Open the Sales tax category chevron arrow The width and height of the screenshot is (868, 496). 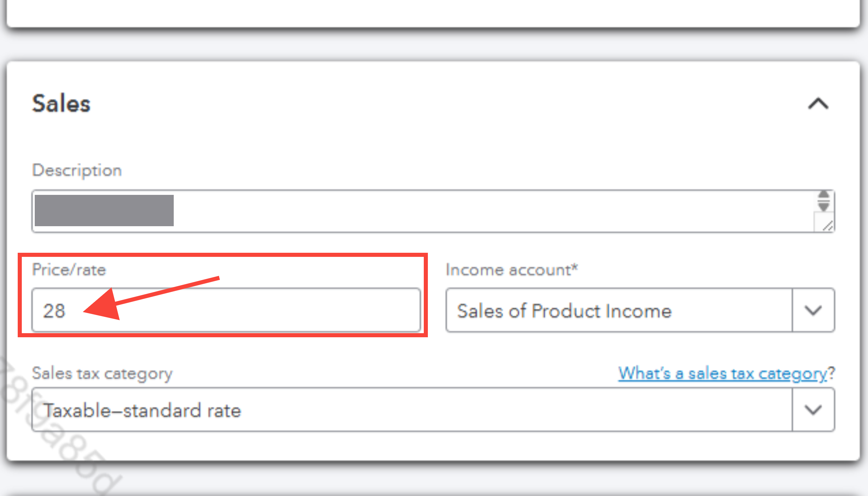tap(813, 410)
